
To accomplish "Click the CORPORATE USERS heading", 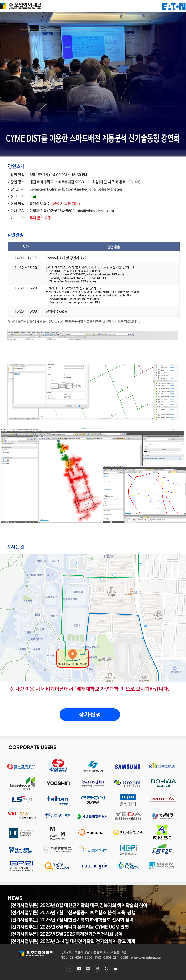I will pyautogui.click(x=32, y=747).
